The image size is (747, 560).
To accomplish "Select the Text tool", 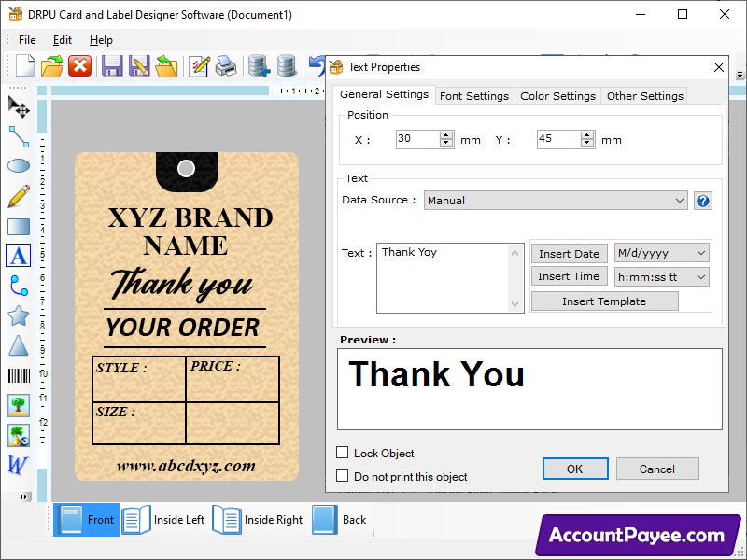I will pos(18,255).
